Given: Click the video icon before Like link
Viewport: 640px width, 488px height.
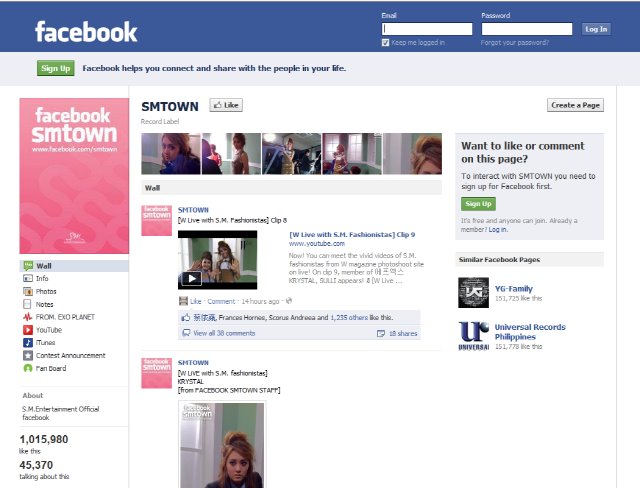Looking at the screenshot, I should [183, 301].
